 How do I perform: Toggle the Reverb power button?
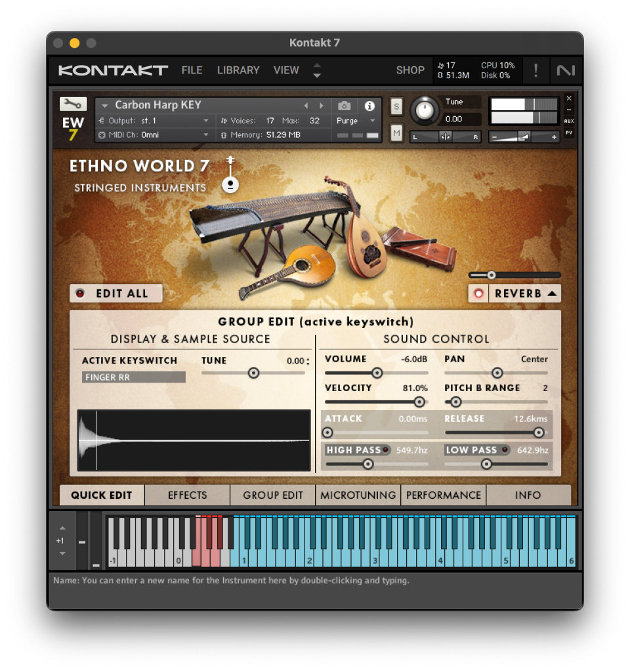(x=478, y=293)
